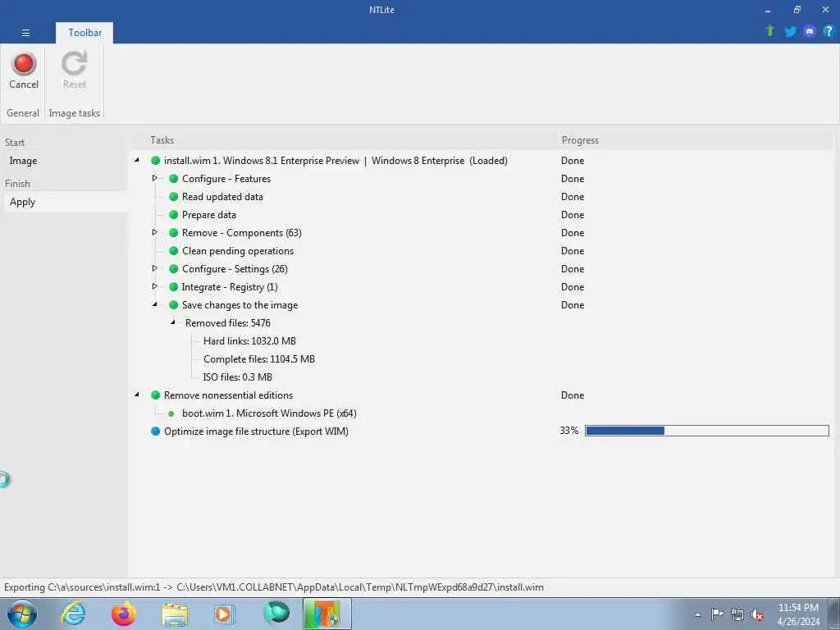Screen dimensions: 840x630
Task: Click the NTLite taskbar button
Action: [x=326, y=614]
